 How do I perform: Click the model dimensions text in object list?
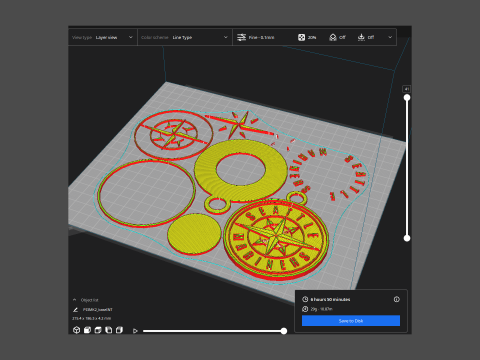coord(92,318)
